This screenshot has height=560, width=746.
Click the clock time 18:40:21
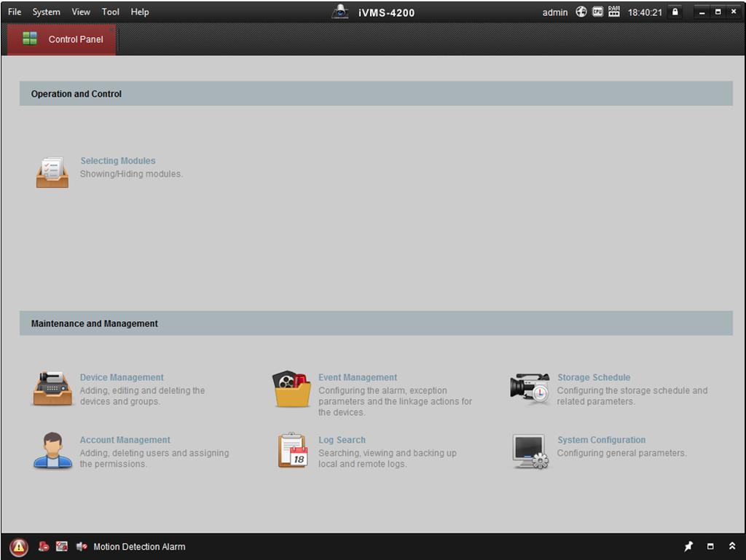pyautogui.click(x=645, y=12)
